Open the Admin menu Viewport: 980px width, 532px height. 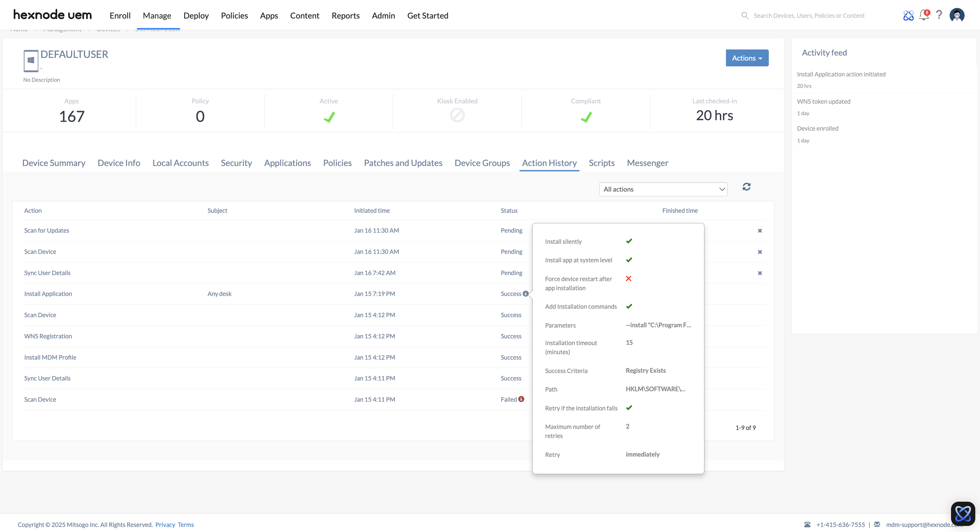pyautogui.click(x=383, y=15)
